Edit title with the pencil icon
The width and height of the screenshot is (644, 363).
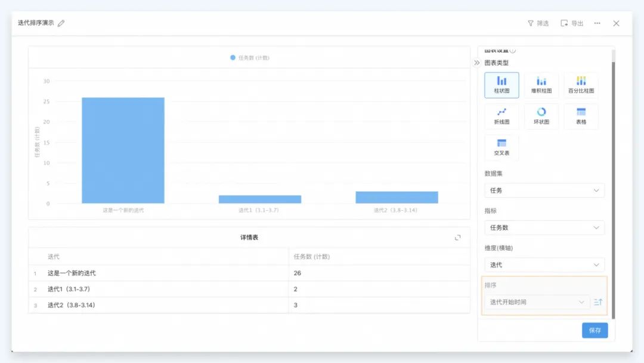(61, 23)
